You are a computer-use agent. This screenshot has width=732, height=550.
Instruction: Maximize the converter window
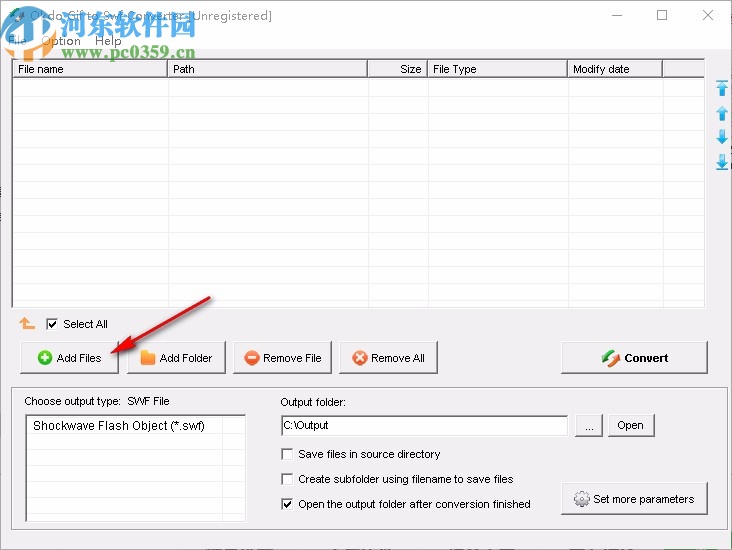tap(662, 15)
